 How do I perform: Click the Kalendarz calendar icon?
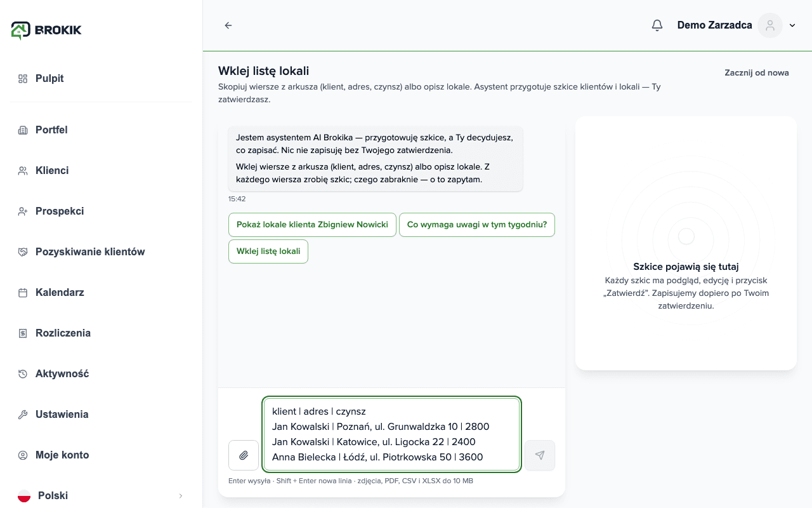pyautogui.click(x=23, y=293)
